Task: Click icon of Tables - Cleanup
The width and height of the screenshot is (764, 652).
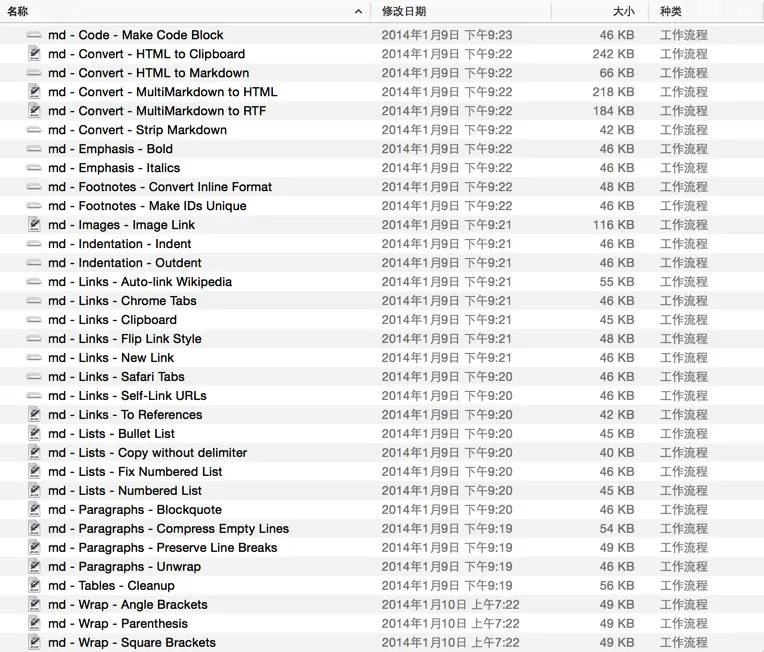Action: (34, 586)
